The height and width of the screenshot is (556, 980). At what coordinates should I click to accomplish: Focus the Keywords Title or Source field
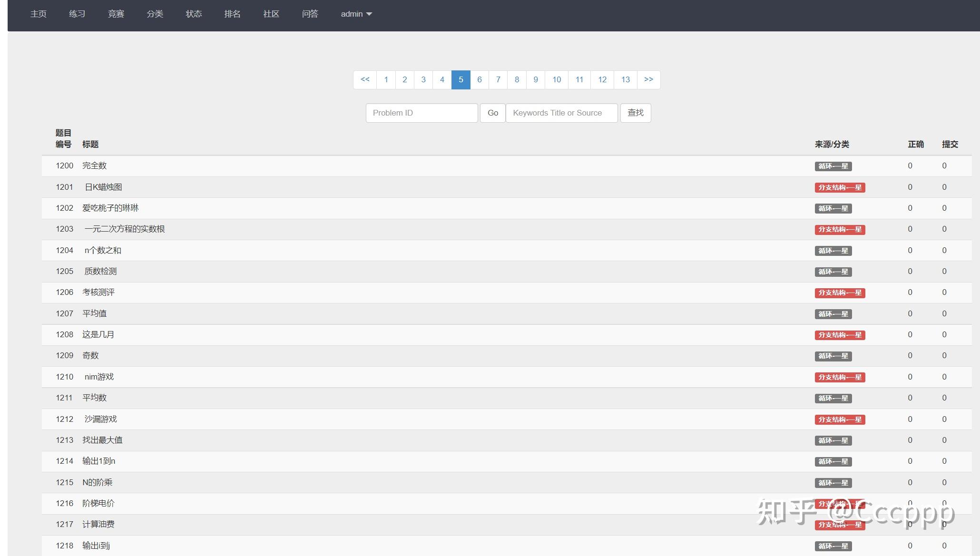(561, 113)
